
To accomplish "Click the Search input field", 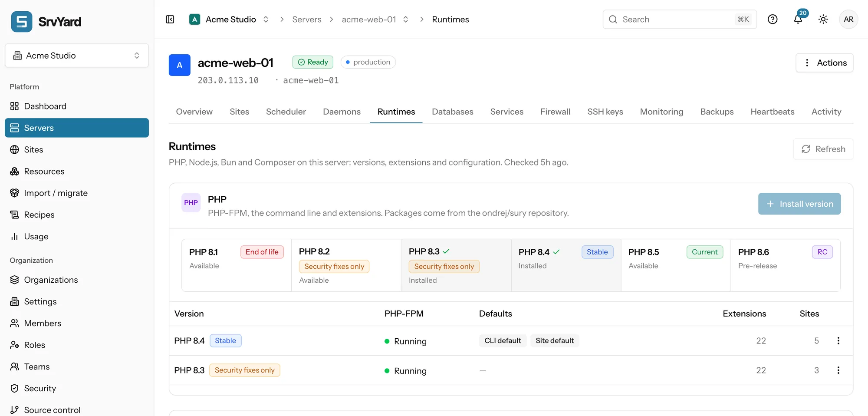I will click(680, 19).
